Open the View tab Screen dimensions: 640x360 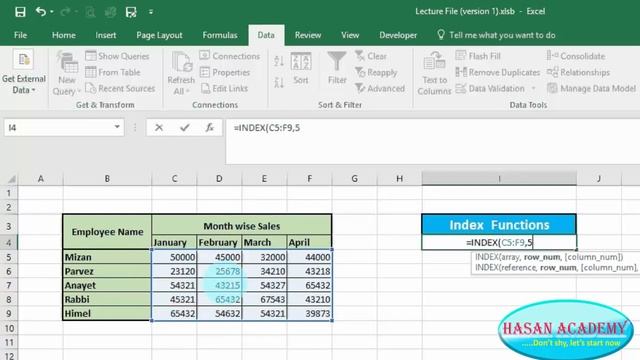click(x=350, y=35)
